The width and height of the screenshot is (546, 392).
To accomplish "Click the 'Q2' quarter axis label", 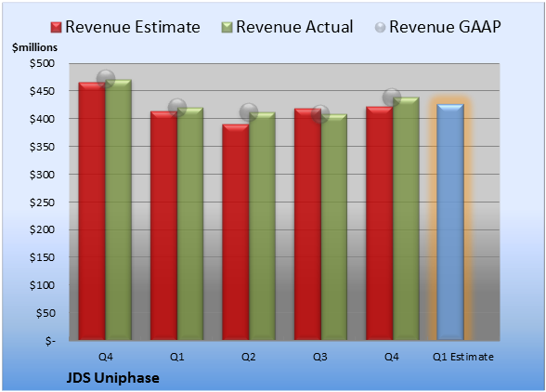I will (x=249, y=357).
